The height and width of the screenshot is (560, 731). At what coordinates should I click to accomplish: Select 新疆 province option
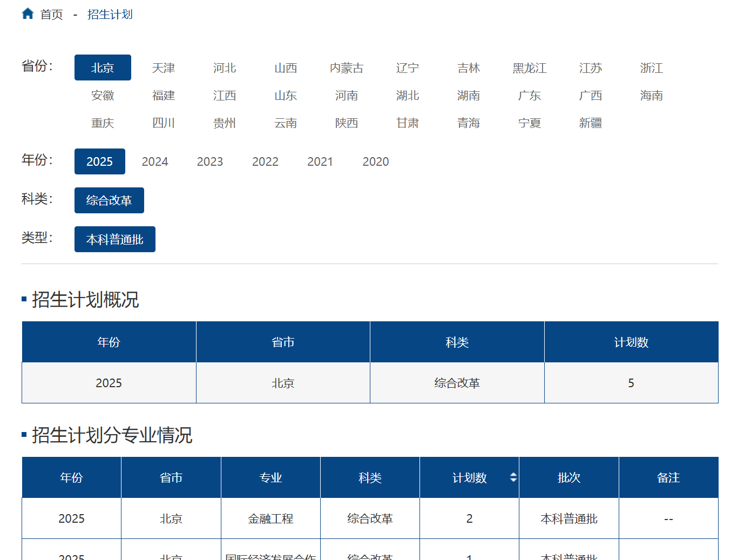590,123
